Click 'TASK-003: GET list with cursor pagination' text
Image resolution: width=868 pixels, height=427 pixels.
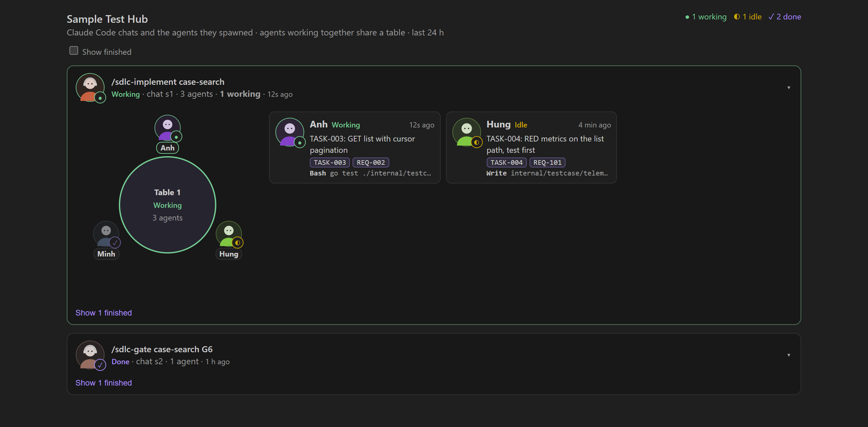click(362, 145)
